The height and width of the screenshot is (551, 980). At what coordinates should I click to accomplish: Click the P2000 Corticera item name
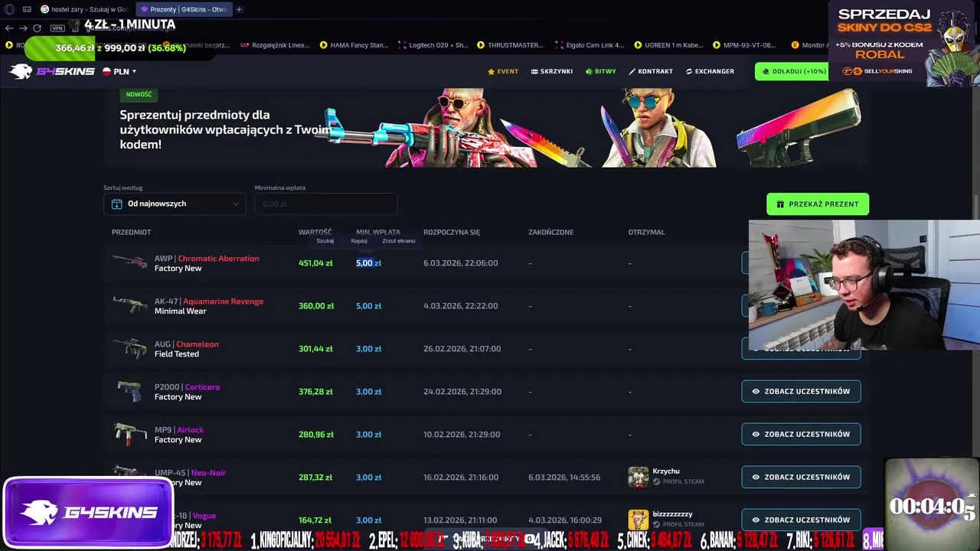click(x=187, y=387)
